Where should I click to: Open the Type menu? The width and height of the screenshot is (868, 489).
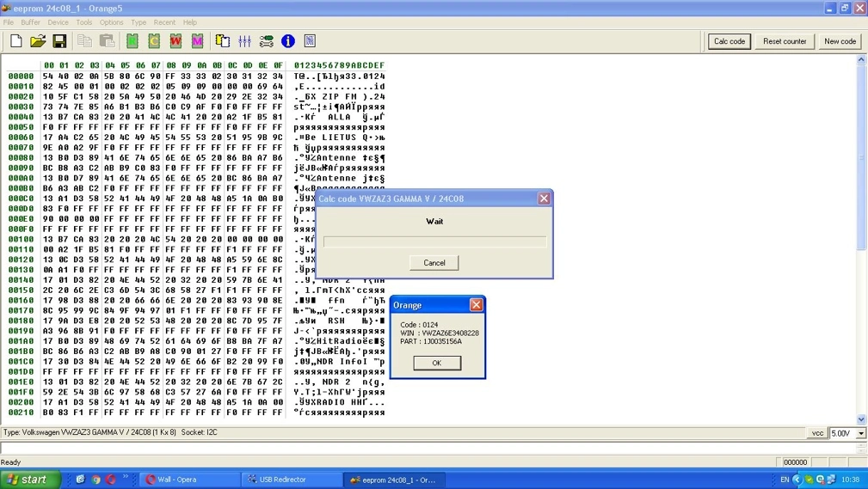point(139,22)
